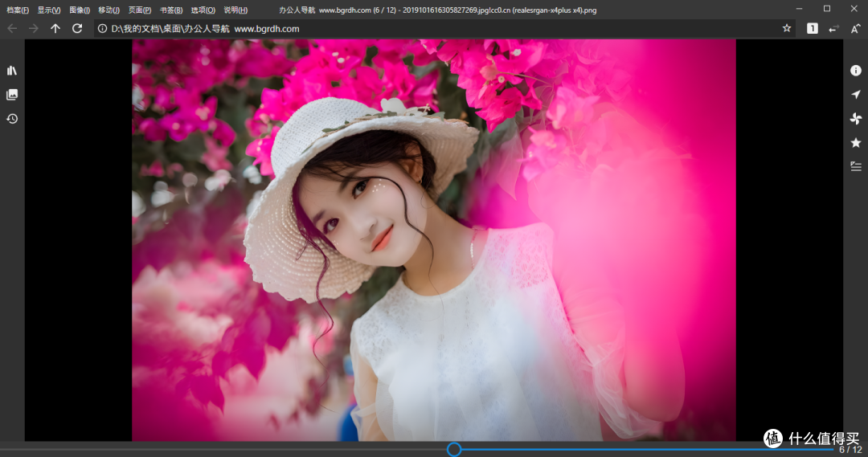Viewport: 868px width, 457px height.
Task: Open the page list panel icon
Action: (11, 95)
